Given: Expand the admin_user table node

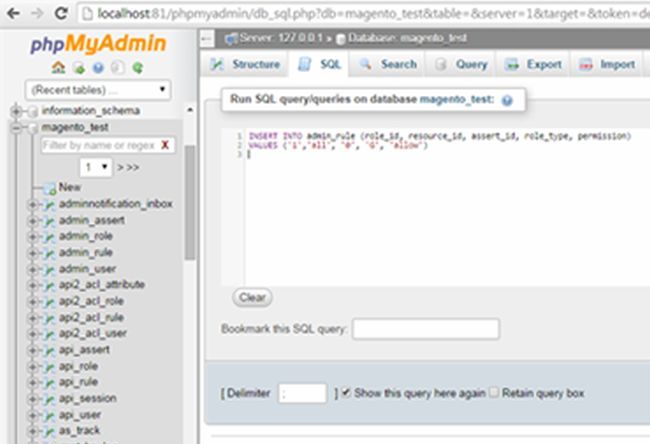Looking at the screenshot, I should (x=32, y=269).
